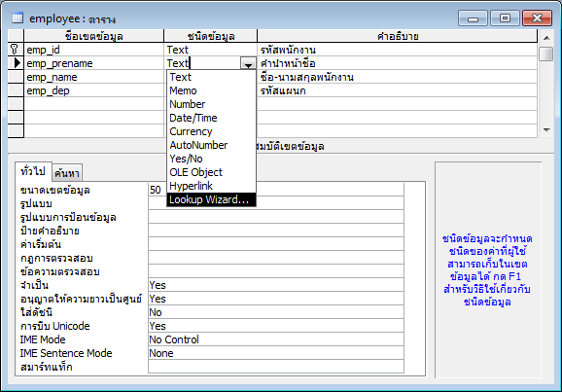Image resolution: width=562 pixels, height=392 pixels.
Task: Click the table icon in the title bar
Action: (x=18, y=18)
